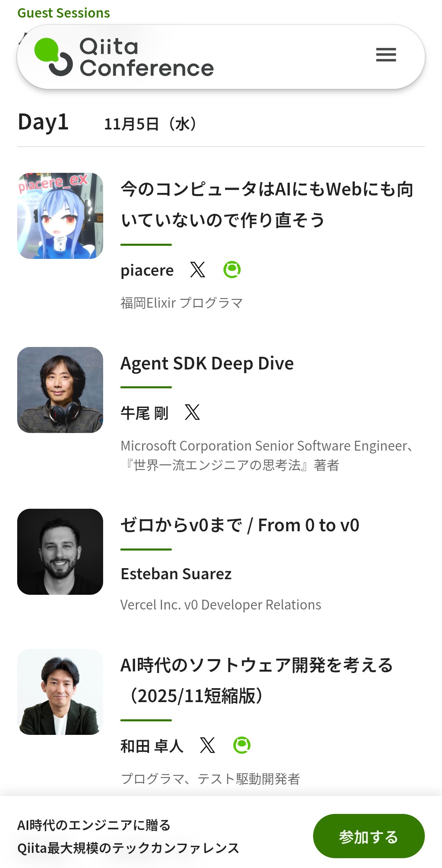Open the 今のコンピュータはAIにも session title

(266, 205)
